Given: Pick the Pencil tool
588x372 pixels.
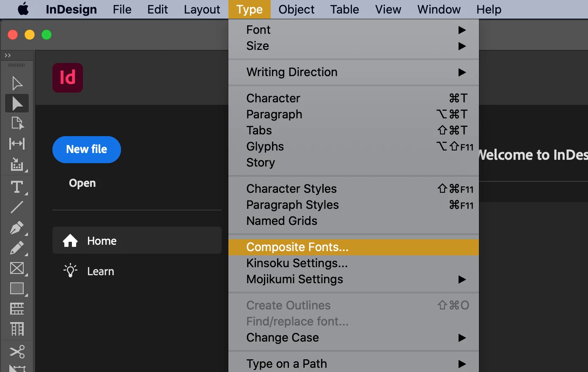Looking at the screenshot, I should pyautogui.click(x=17, y=248).
